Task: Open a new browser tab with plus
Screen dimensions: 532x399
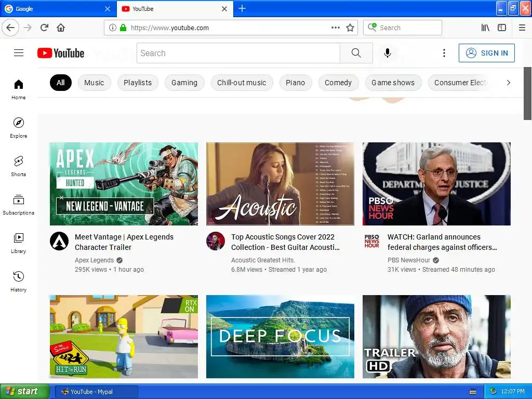Action: point(242,8)
